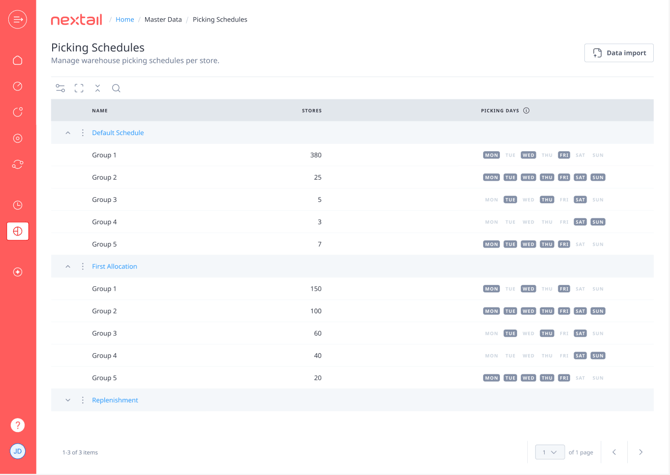Screen dimensions: 670x475
Task: Expand the Replenishment group
Action: [x=68, y=400]
